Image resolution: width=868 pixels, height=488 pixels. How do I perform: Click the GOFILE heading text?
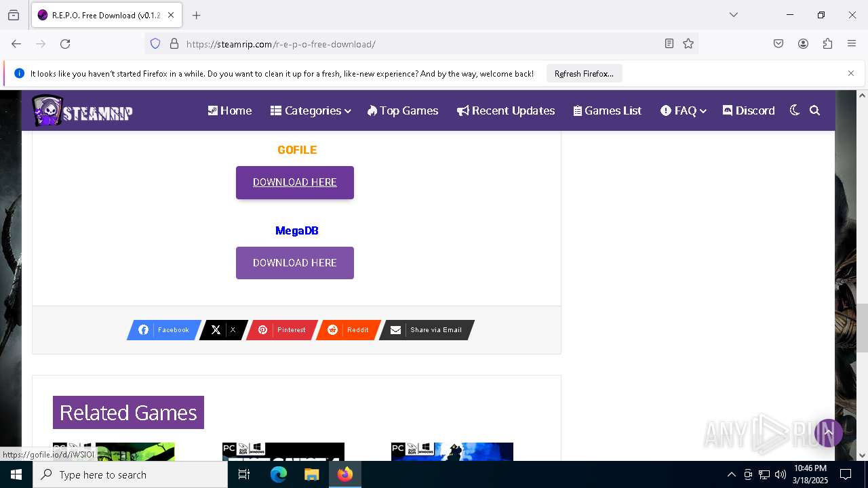(297, 150)
